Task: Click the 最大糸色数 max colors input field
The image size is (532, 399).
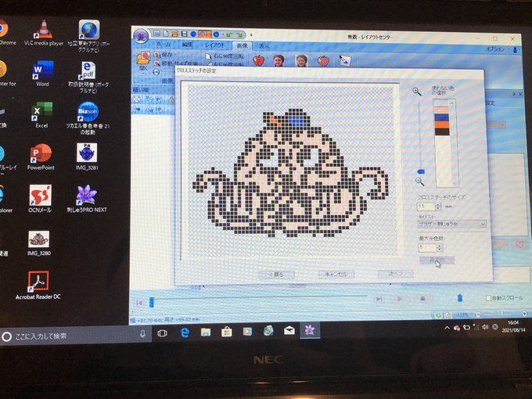Action: click(427, 248)
